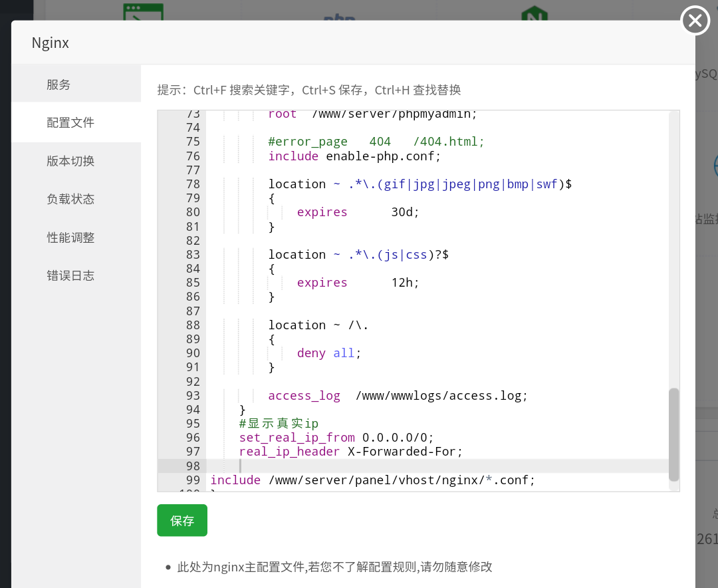The width and height of the screenshot is (718, 588).
Task: Click line number 76 in the gutter
Action: [193, 156]
